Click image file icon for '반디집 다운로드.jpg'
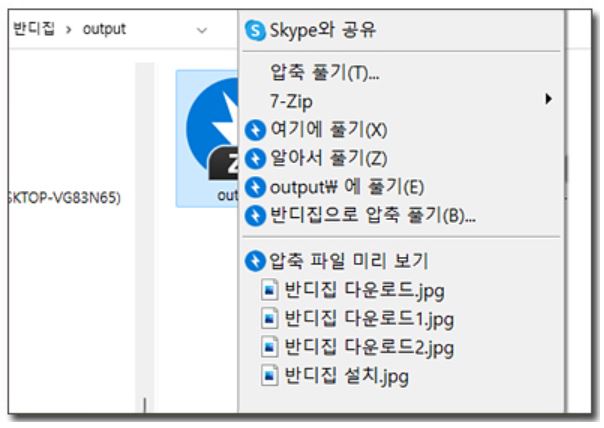This screenshot has height=428, width=604. click(x=269, y=290)
